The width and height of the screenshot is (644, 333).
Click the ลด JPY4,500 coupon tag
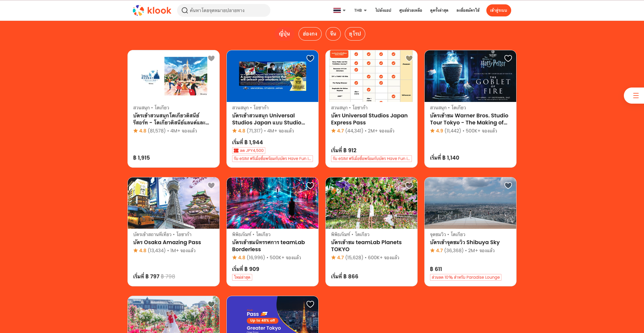pyautogui.click(x=249, y=151)
